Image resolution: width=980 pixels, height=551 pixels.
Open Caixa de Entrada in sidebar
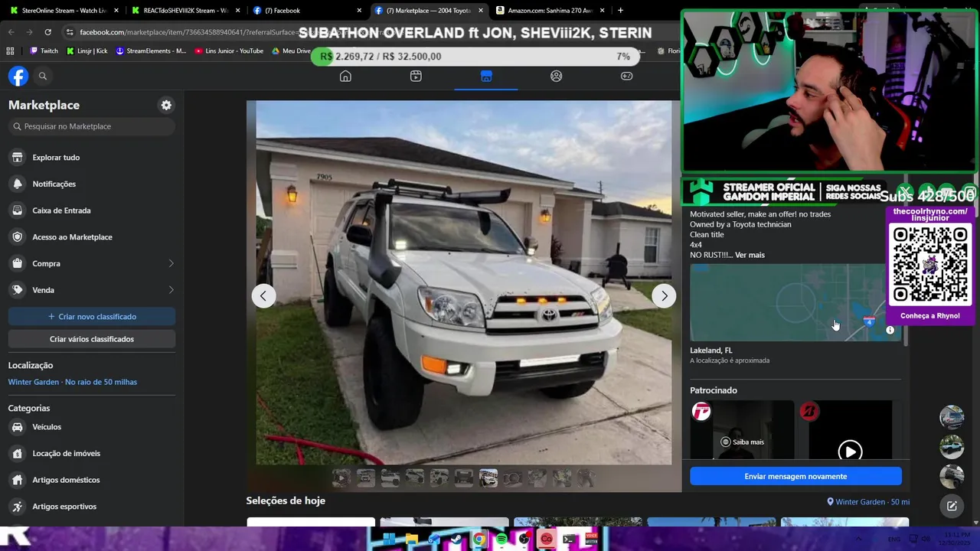tap(92, 210)
